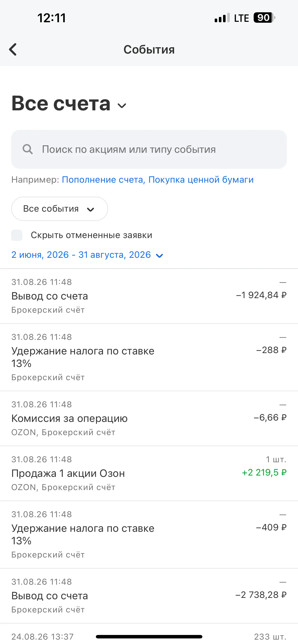This screenshot has height=644, width=298.
Task: Enable Скрыть отмененные заявки checkbox
Action: click(17, 235)
